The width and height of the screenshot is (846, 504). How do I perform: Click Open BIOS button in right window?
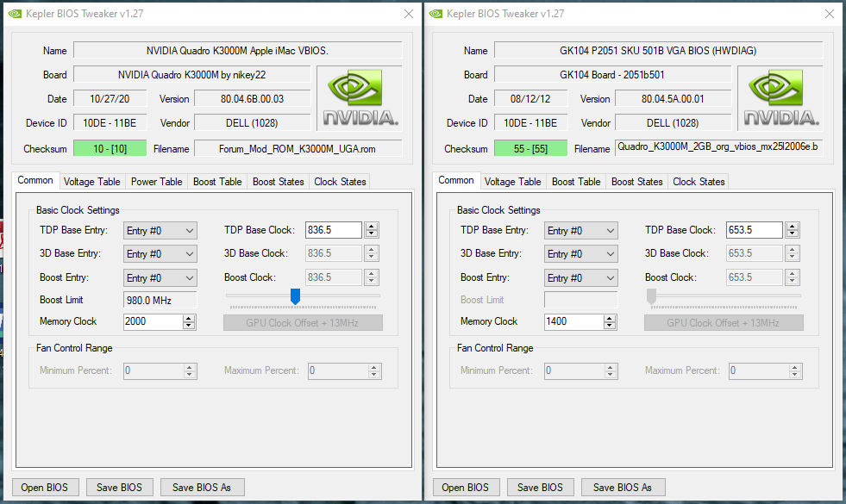pos(466,488)
